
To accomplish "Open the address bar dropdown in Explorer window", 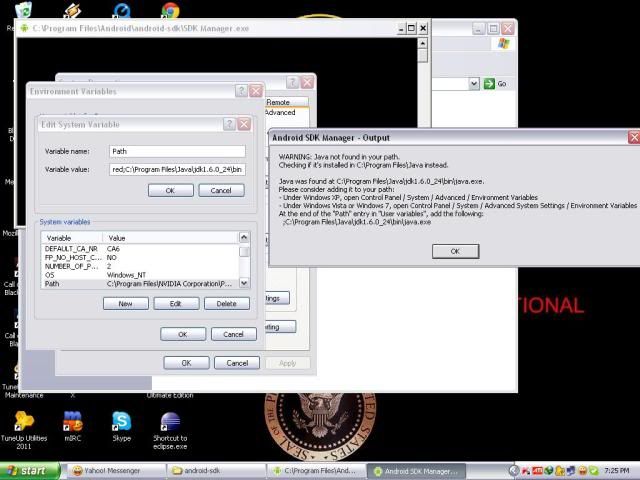I will [x=474, y=84].
